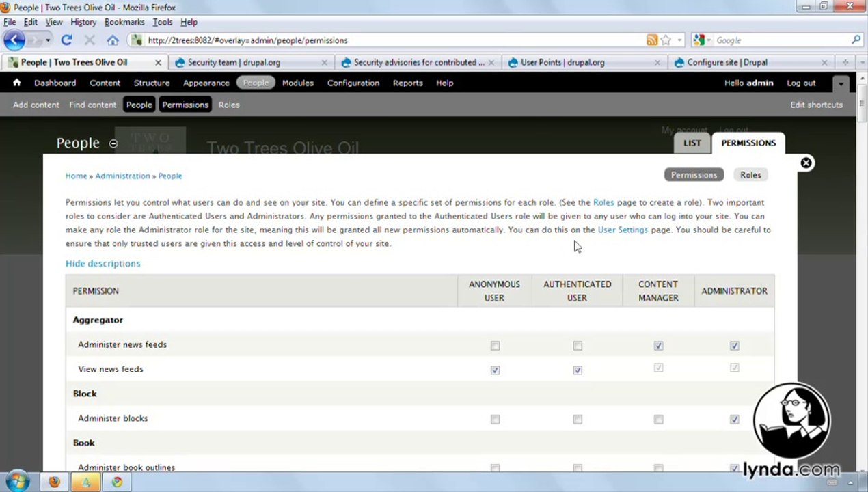This screenshot has height=492, width=868.
Task: Open Configuration in the admin toolbar
Action: click(353, 83)
